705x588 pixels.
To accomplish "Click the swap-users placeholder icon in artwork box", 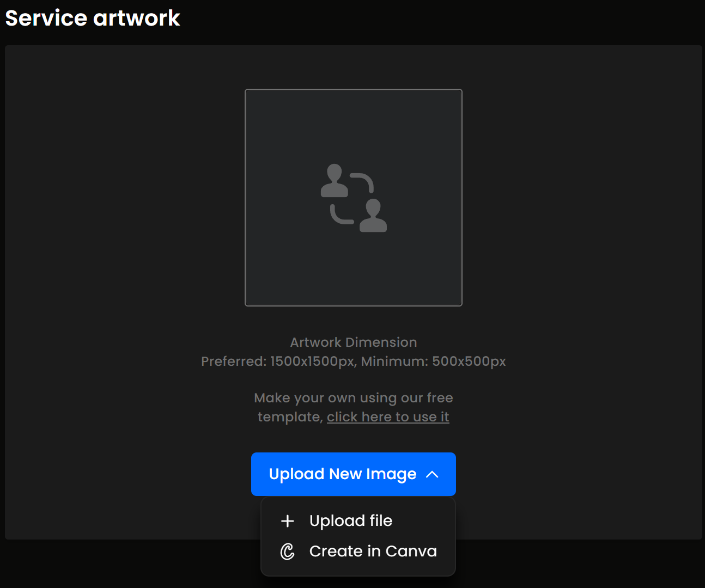I will [354, 198].
